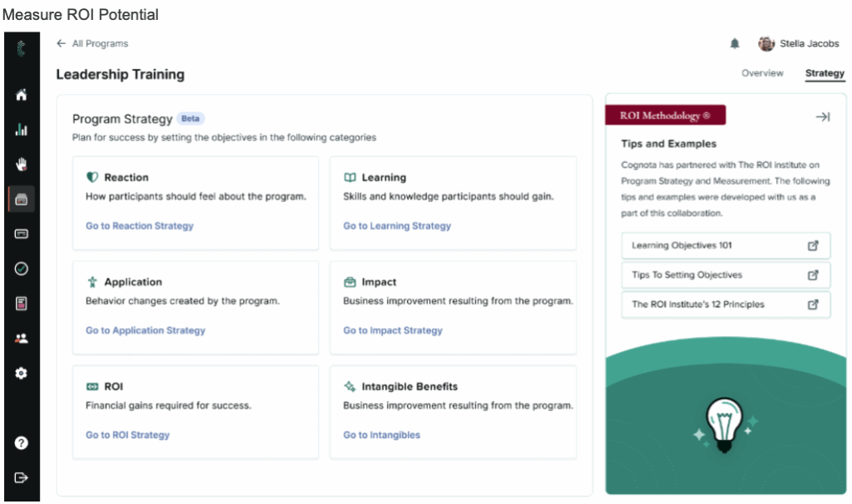Click Stella Jacobs profile avatar
This screenshot has height=504, width=852.
[x=766, y=44]
